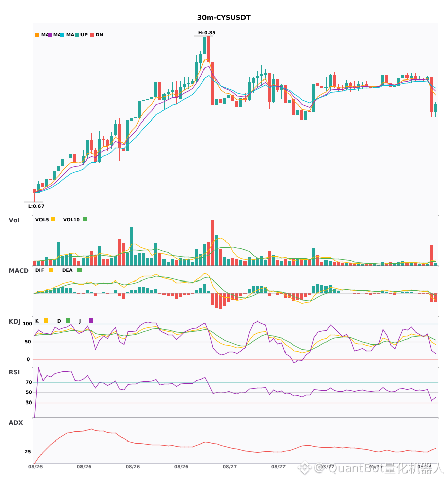Click the tallest red volume bar
The height and width of the screenshot is (481, 448).
click(x=213, y=243)
